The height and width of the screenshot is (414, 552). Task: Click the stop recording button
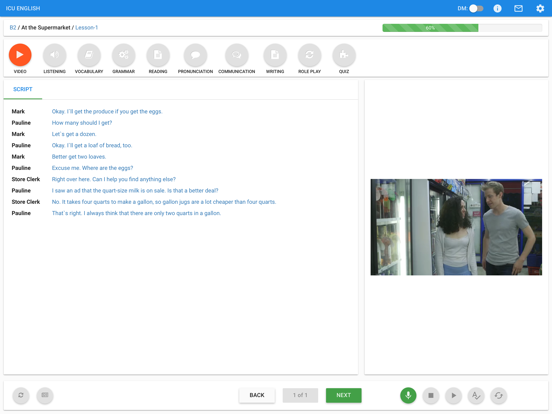(x=431, y=395)
